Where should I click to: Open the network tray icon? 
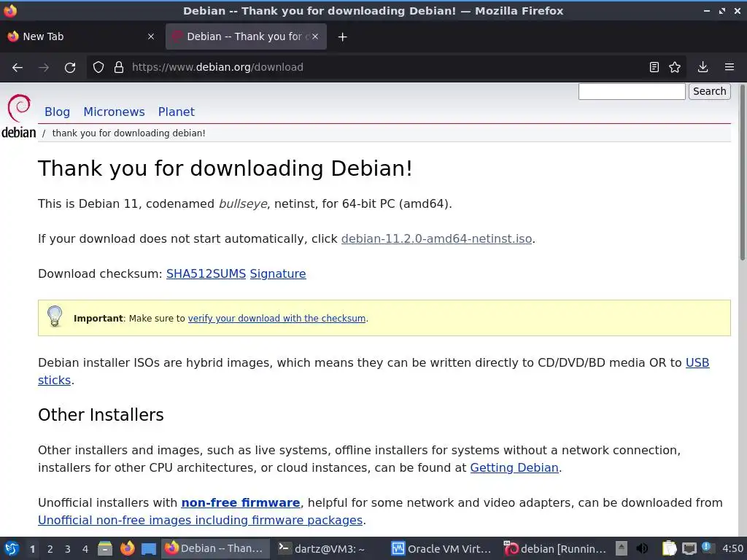coord(689,549)
